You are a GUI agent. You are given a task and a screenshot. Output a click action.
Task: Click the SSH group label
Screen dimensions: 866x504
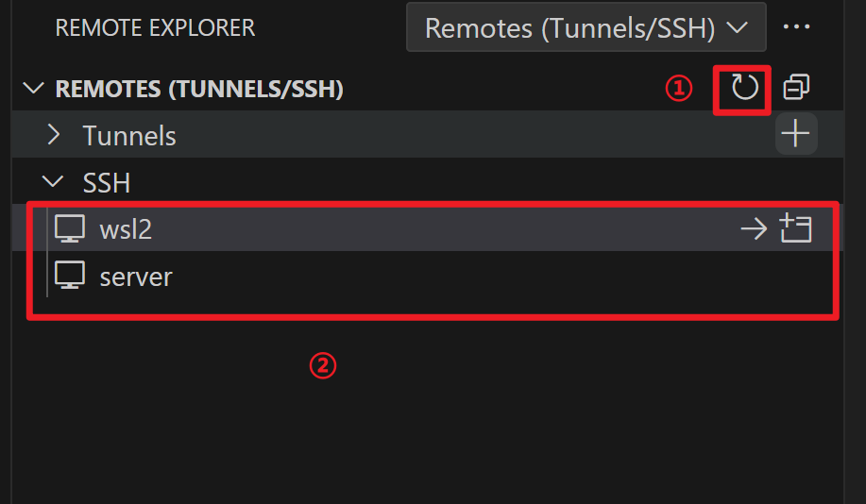107,183
